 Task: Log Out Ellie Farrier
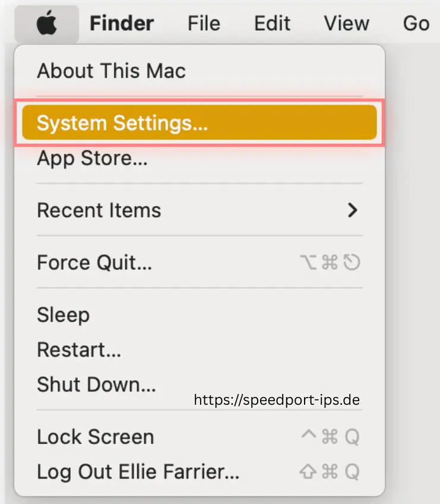tap(122, 471)
